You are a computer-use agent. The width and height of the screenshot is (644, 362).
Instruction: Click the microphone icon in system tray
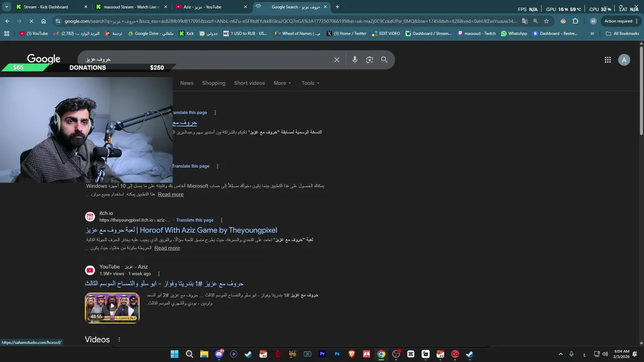click(x=572, y=354)
